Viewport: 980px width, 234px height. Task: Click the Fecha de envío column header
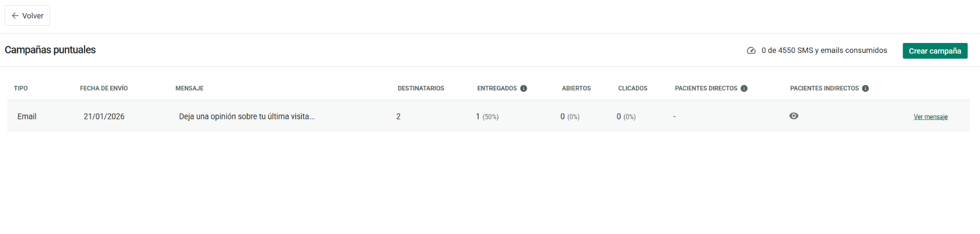tap(104, 88)
